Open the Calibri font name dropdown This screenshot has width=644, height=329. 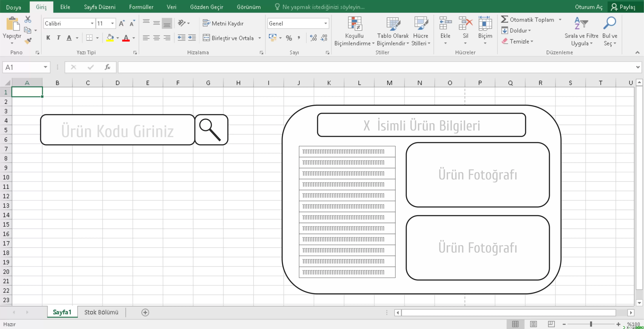pyautogui.click(x=92, y=24)
